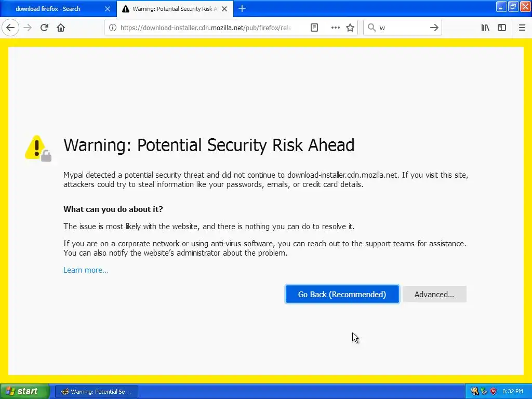Click the 8:32 PM clock
Screen dimensions: 532x399
coord(513,392)
